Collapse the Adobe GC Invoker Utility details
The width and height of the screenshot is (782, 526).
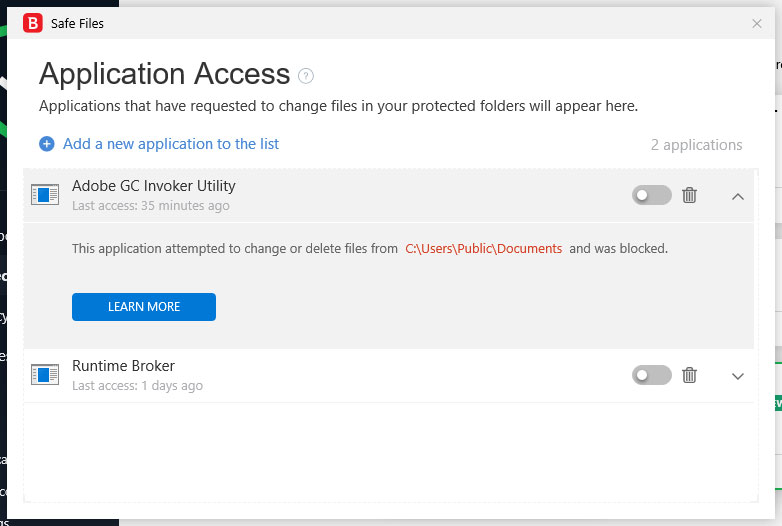[738, 196]
